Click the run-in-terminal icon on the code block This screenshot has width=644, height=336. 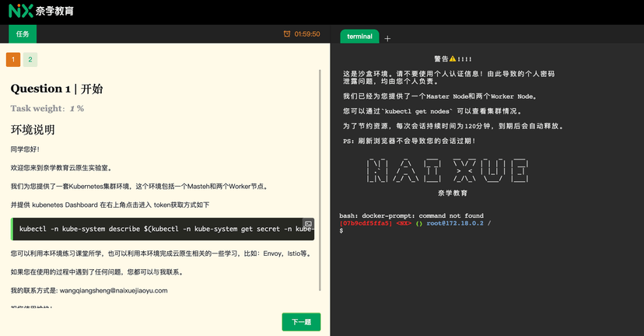coord(308,224)
